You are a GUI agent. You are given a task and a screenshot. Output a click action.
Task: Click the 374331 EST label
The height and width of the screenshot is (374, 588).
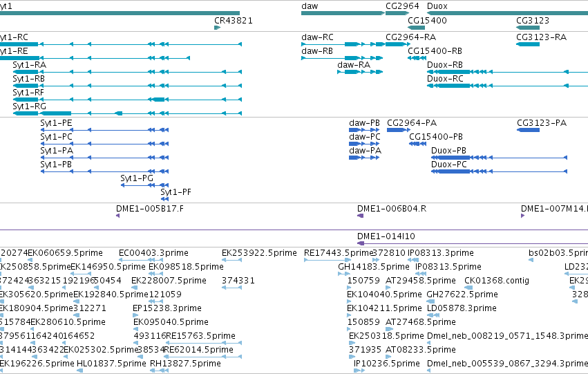pos(238,281)
